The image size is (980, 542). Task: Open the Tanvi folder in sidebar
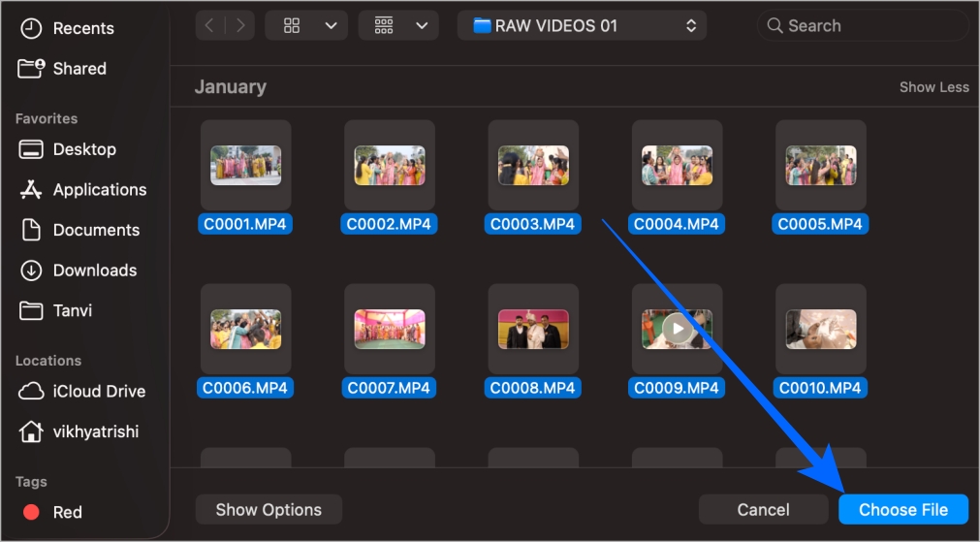click(56, 310)
